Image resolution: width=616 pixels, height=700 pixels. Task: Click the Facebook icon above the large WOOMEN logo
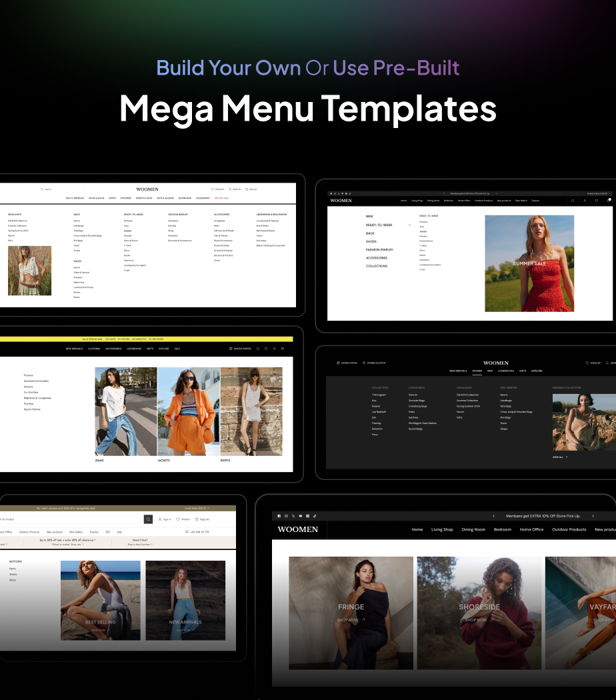[279, 516]
